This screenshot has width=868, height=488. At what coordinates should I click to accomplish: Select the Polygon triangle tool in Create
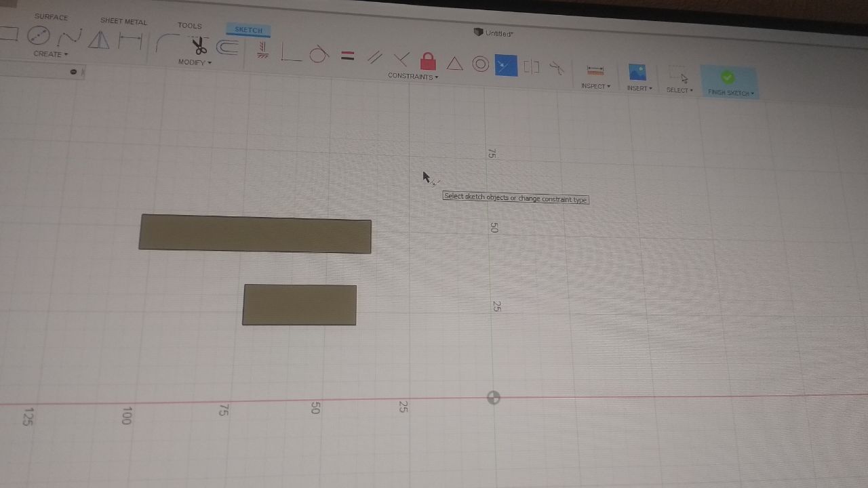click(x=99, y=40)
